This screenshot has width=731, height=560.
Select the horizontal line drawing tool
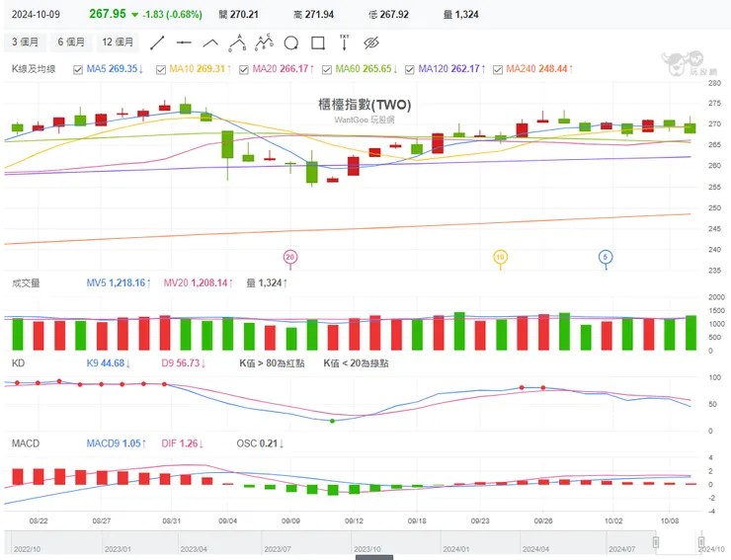(x=184, y=42)
